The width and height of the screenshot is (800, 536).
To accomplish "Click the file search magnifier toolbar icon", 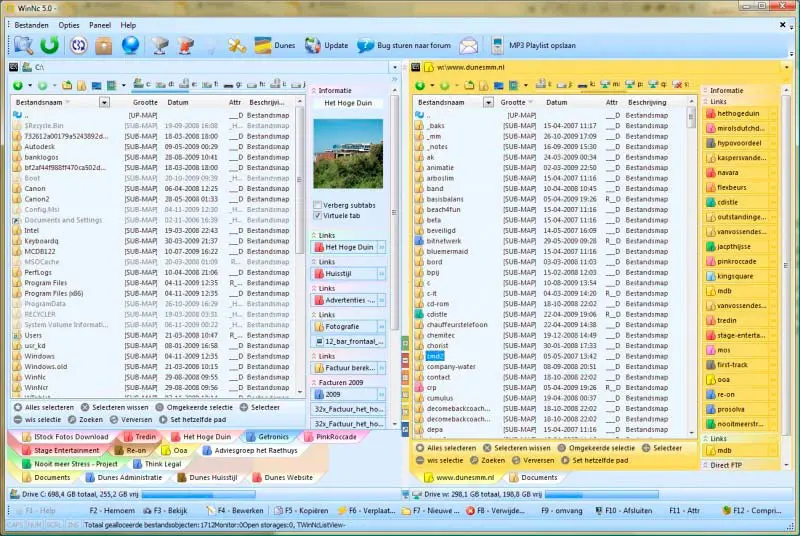I will 23,45.
